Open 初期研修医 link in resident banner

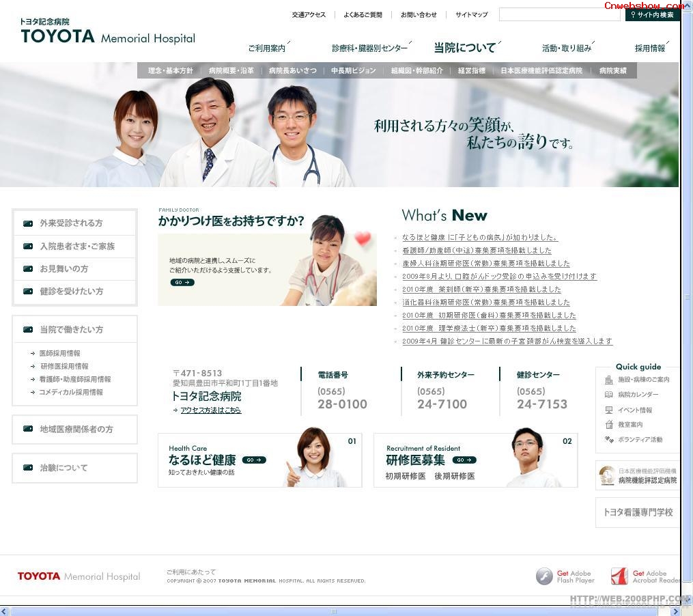click(x=406, y=476)
